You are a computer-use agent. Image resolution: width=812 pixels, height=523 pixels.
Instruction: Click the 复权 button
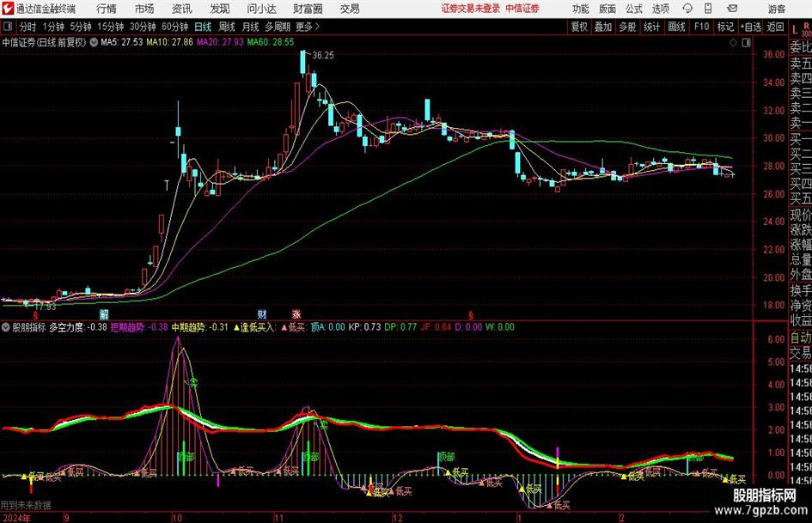pos(579,27)
